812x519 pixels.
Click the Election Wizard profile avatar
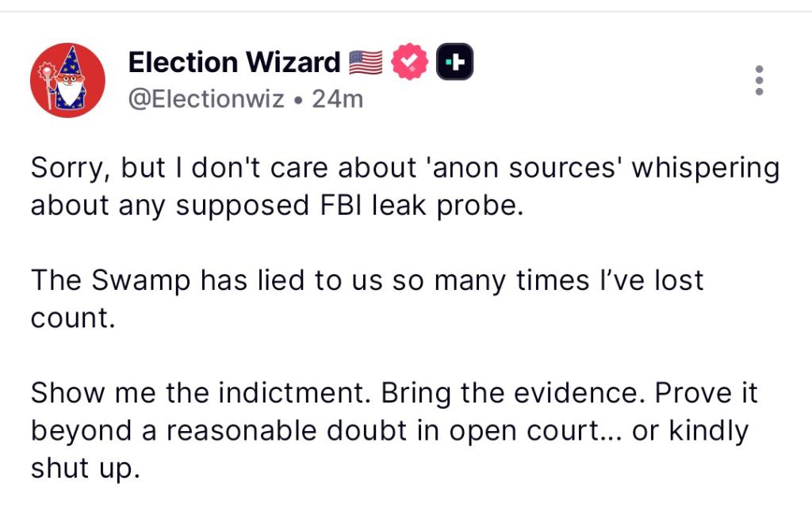click(67, 80)
